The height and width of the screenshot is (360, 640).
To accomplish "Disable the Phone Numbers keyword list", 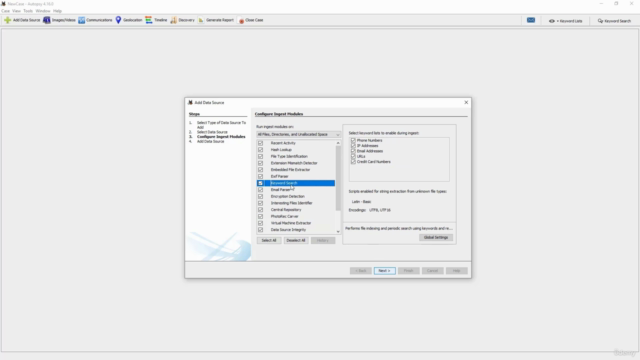I will [353, 140].
